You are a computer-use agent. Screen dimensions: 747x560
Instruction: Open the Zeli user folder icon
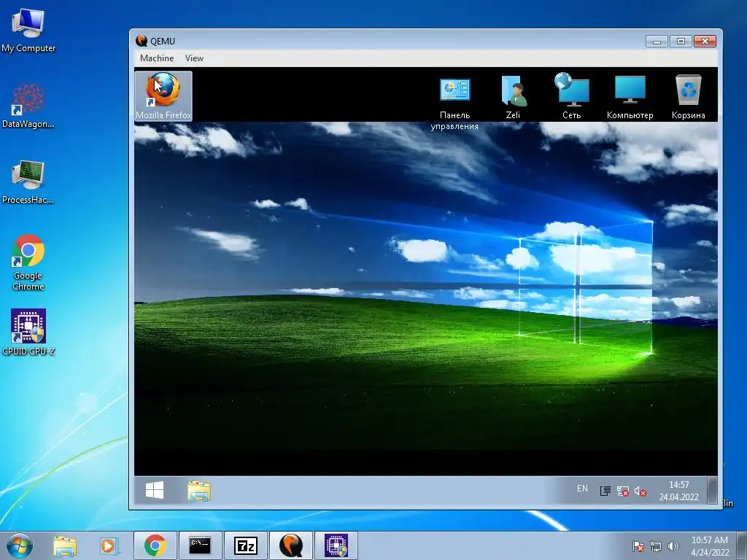(x=513, y=97)
